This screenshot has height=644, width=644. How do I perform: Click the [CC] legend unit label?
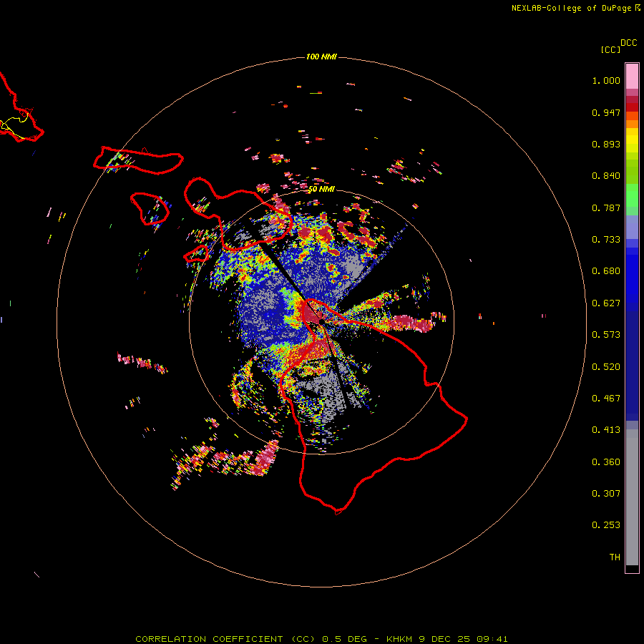pos(610,49)
